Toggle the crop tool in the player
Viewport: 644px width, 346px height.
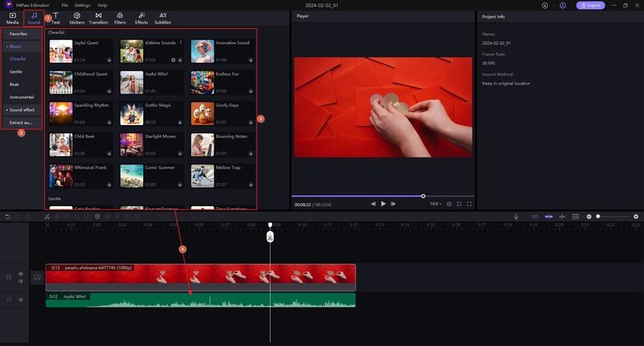click(x=459, y=204)
